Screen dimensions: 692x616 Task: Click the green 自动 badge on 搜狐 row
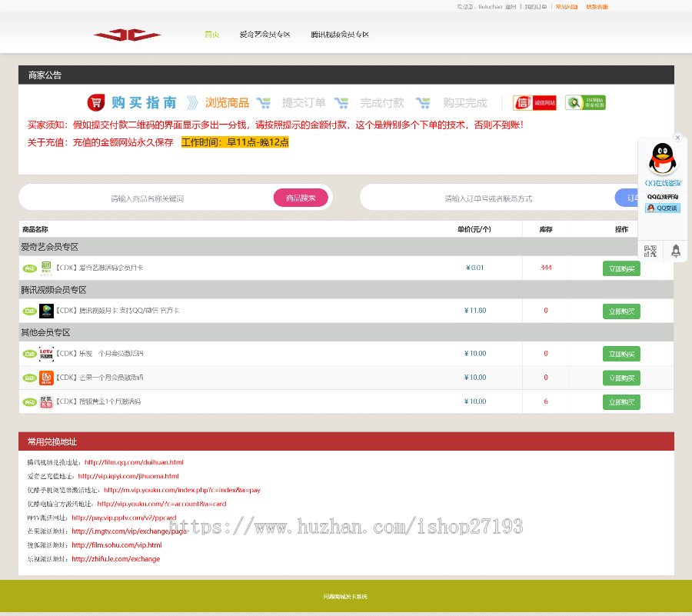29,402
